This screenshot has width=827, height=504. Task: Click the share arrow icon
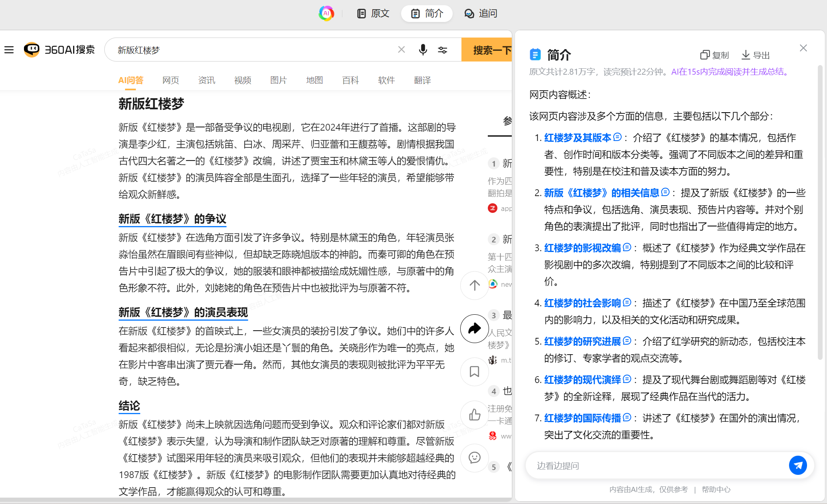475,328
